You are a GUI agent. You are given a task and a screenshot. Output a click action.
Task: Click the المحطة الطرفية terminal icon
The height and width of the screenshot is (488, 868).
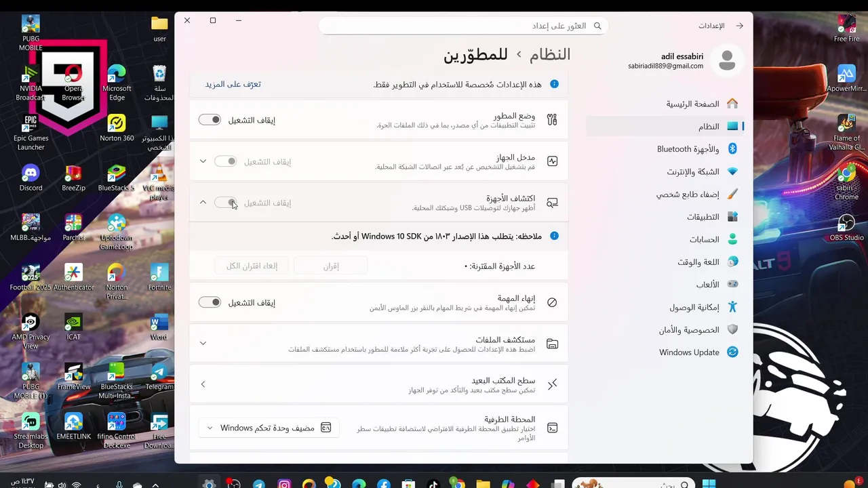[x=552, y=428]
